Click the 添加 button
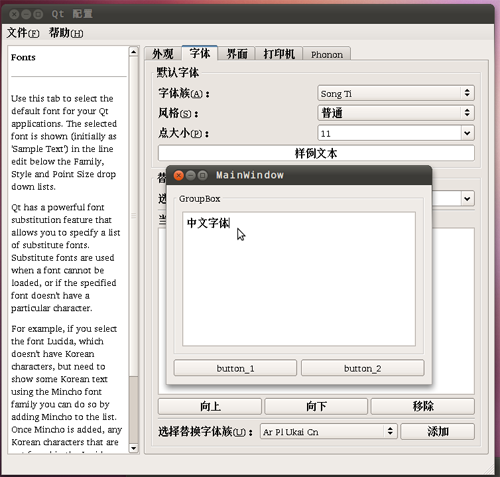The width and height of the screenshot is (500, 477). pyautogui.click(x=437, y=432)
